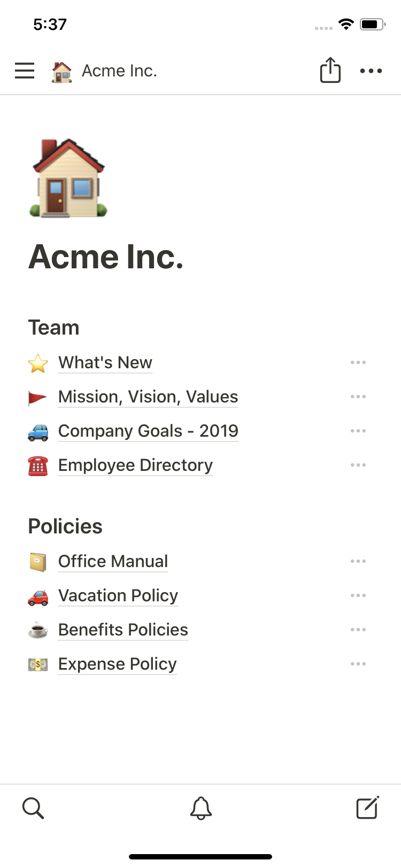The image size is (401, 868).
Task: Open notifications bell icon
Action: coord(201,808)
